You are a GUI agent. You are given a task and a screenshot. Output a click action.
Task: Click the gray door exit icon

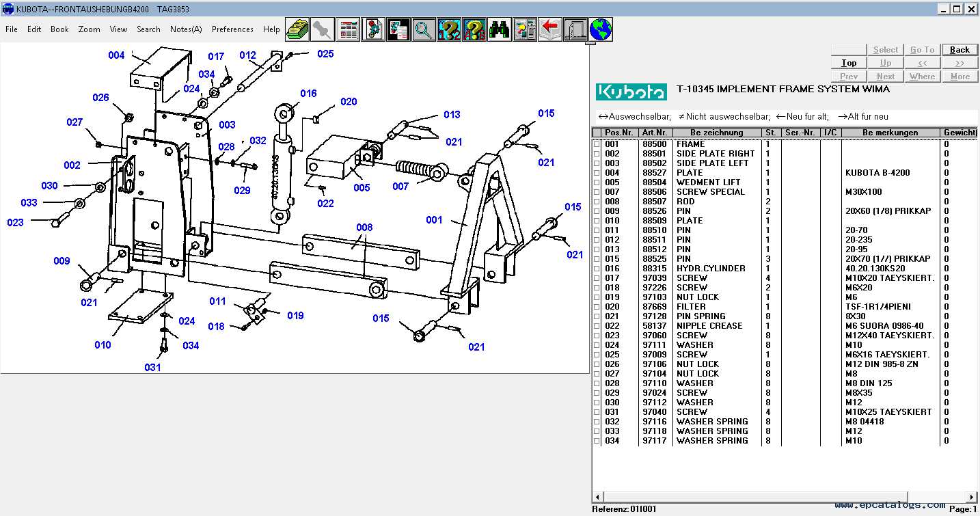click(x=575, y=29)
